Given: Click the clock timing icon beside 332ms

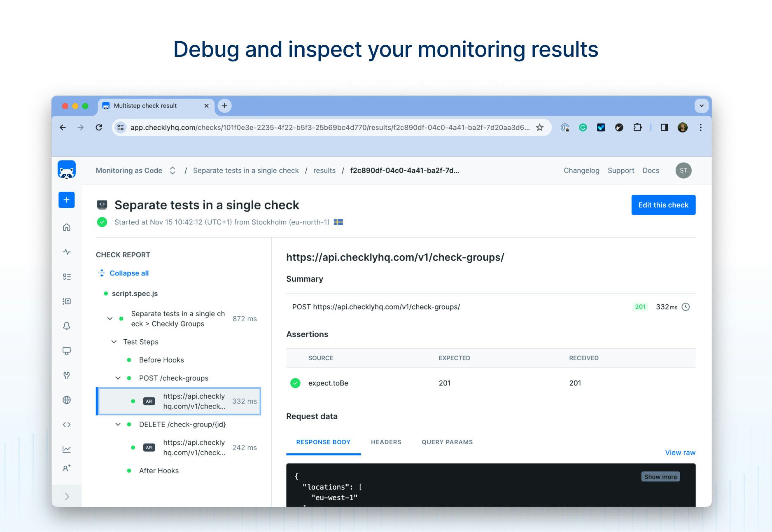Looking at the screenshot, I should point(686,307).
